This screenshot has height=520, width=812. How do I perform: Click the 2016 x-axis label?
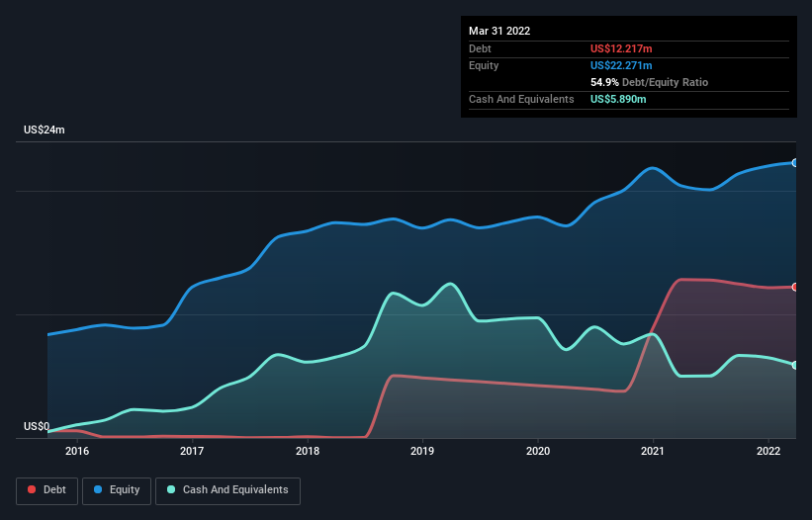(x=77, y=451)
